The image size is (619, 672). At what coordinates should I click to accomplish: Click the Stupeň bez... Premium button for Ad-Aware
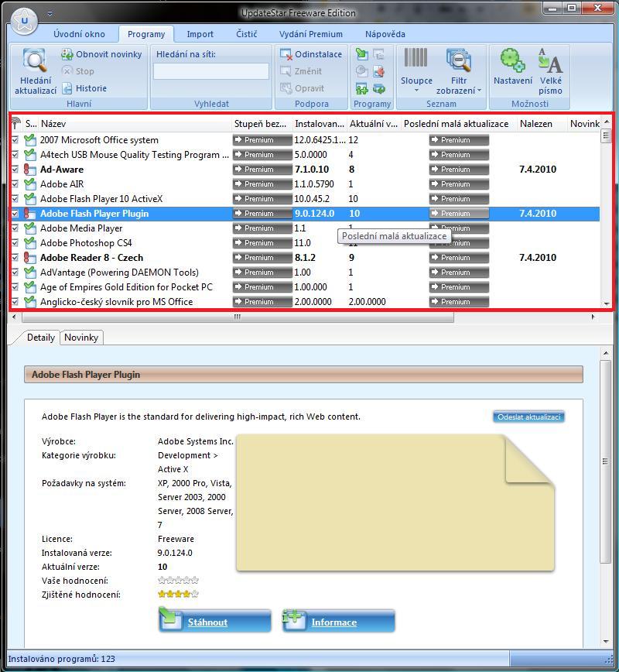coord(262,170)
